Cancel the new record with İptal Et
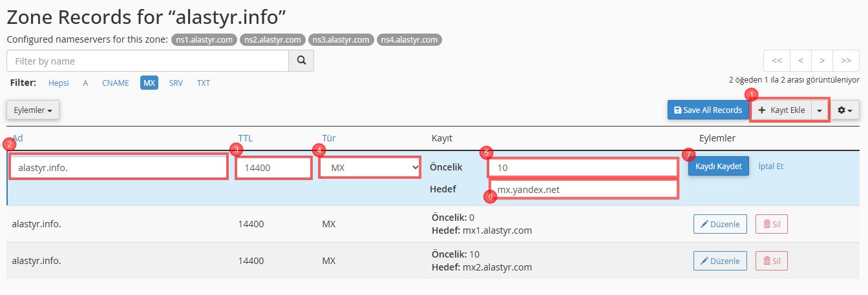 (x=770, y=166)
